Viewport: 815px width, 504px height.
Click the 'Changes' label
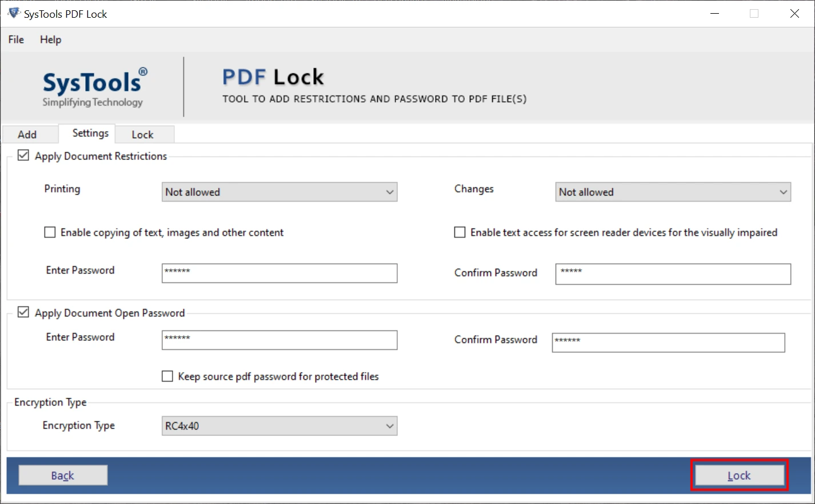[x=474, y=189]
